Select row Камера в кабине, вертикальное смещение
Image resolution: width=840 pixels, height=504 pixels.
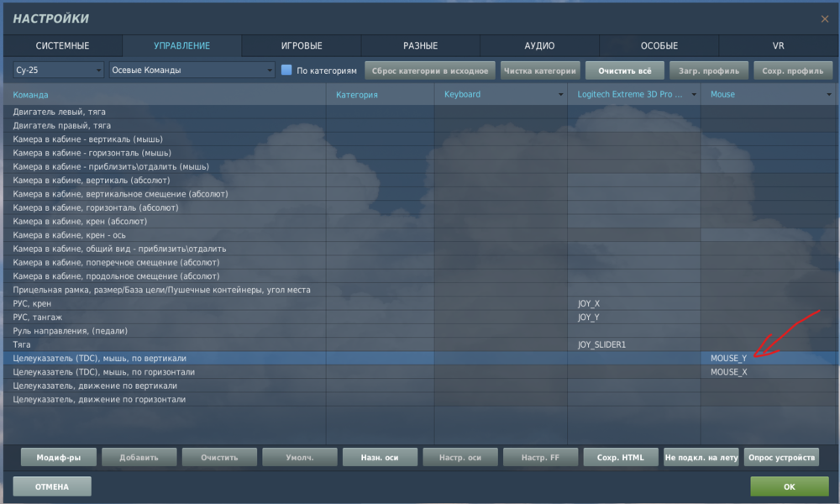tap(421, 194)
